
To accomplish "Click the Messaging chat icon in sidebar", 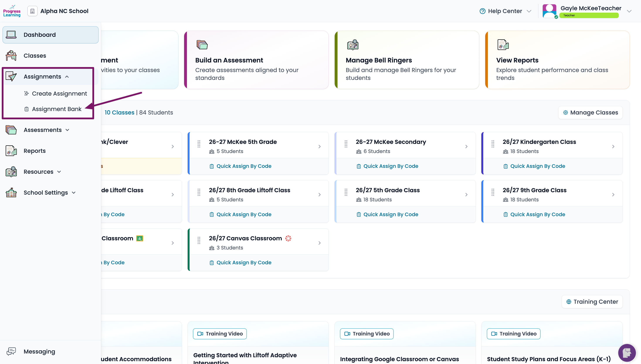I will (x=11, y=351).
